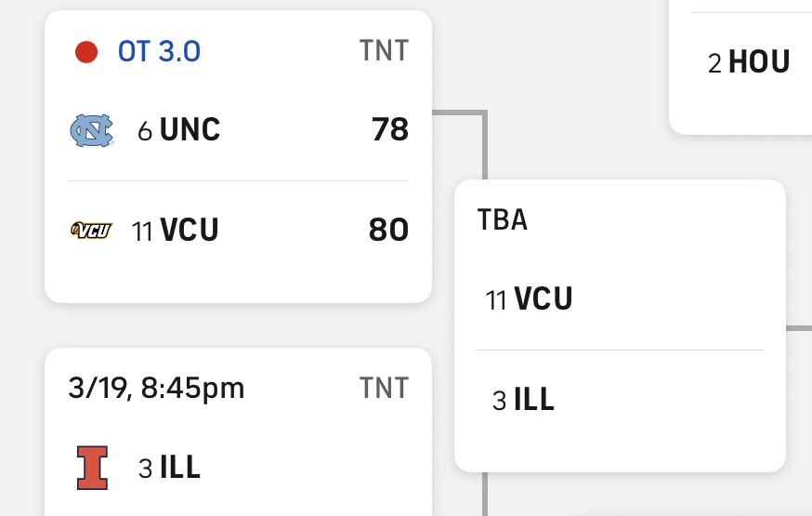Click the TNT label on the live game

pos(384,51)
